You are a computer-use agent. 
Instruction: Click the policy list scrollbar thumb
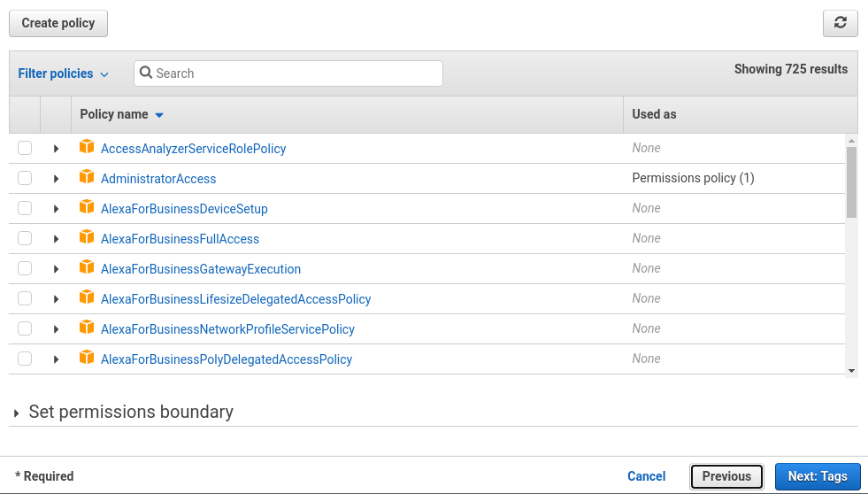click(851, 182)
